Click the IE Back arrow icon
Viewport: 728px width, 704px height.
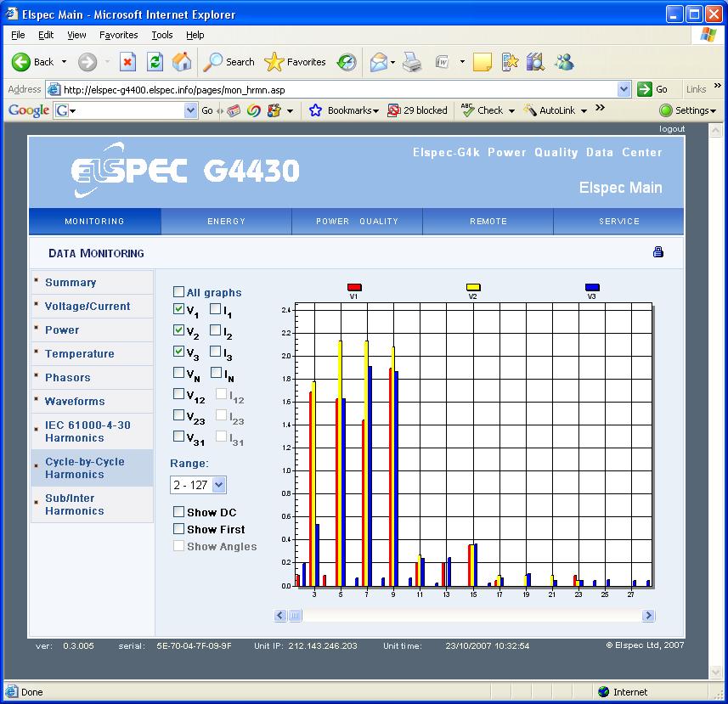(x=20, y=62)
